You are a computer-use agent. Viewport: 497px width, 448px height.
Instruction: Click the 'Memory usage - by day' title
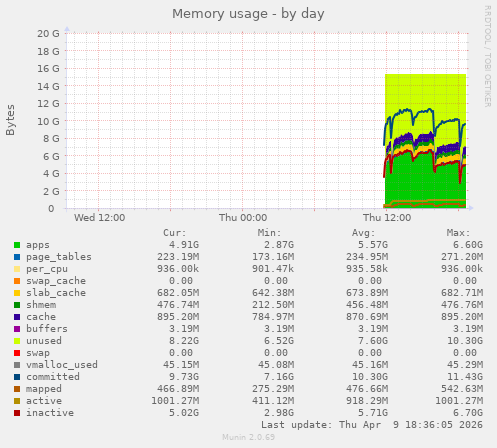pyautogui.click(x=248, y=14)
